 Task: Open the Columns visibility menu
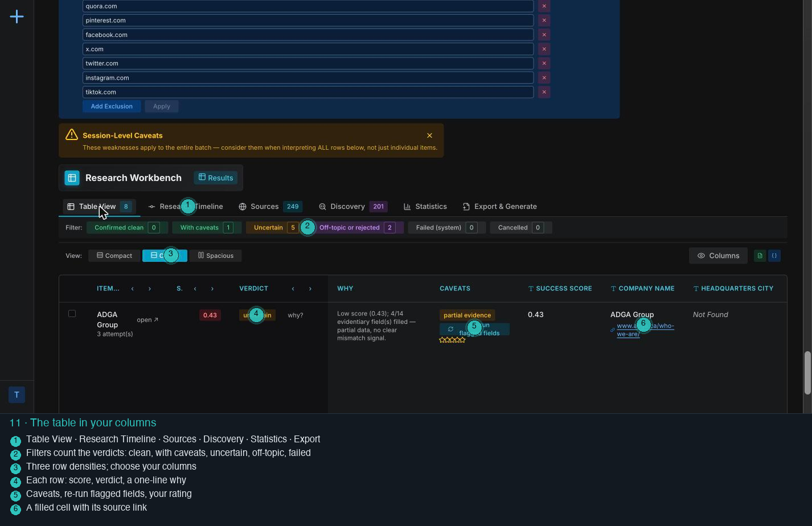[x=718, y=256]
